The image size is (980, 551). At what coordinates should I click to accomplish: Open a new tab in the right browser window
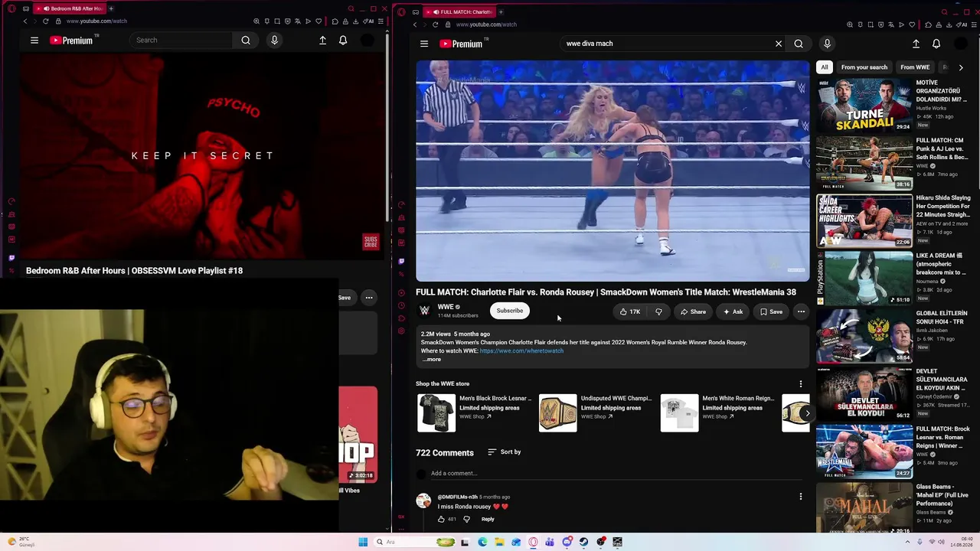tap(501, 11)
